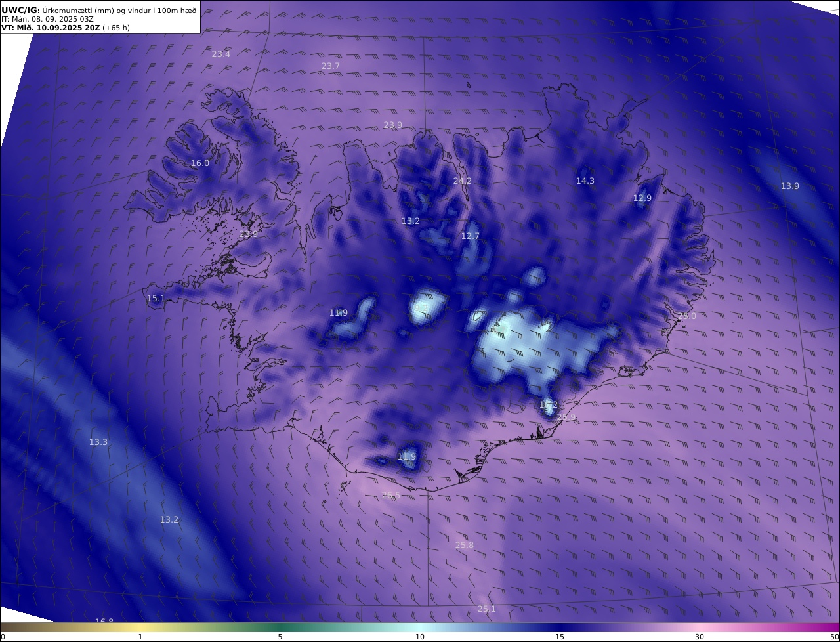
Task: Click the 'IT: Mán. 08. 09. 2025 03Z' line
Action: 47,19
